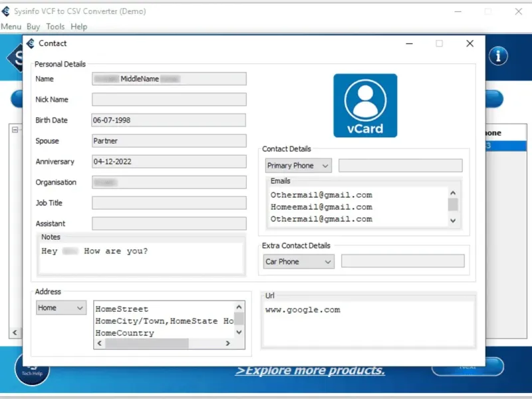
Task: Click the Emails list scrollbar thumb
Action: pos(453,205)
